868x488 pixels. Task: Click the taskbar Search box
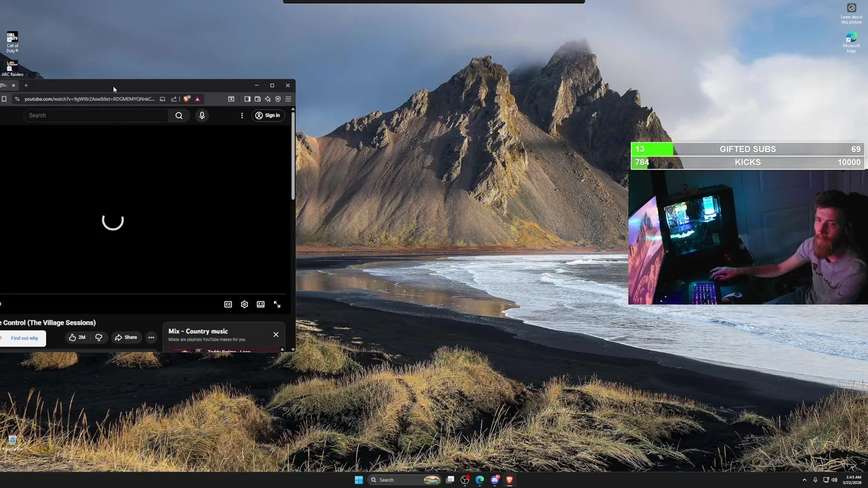406,480
